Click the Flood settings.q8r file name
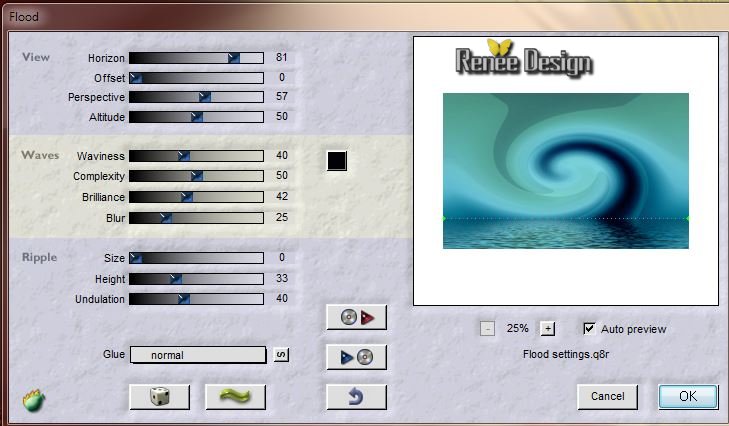The height and width of the screenshot is (426, 729). tap(566, 354)
